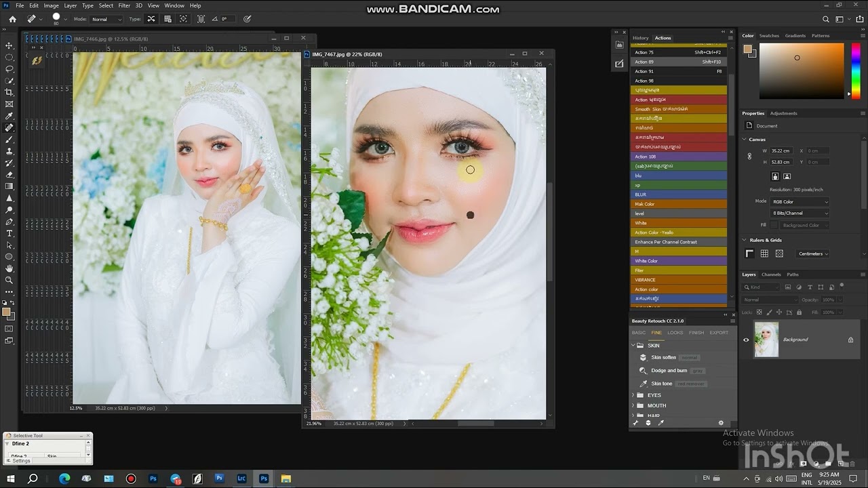
Task: Click Settings in the Selective Tool panel
Action: (x=18, y=461)
